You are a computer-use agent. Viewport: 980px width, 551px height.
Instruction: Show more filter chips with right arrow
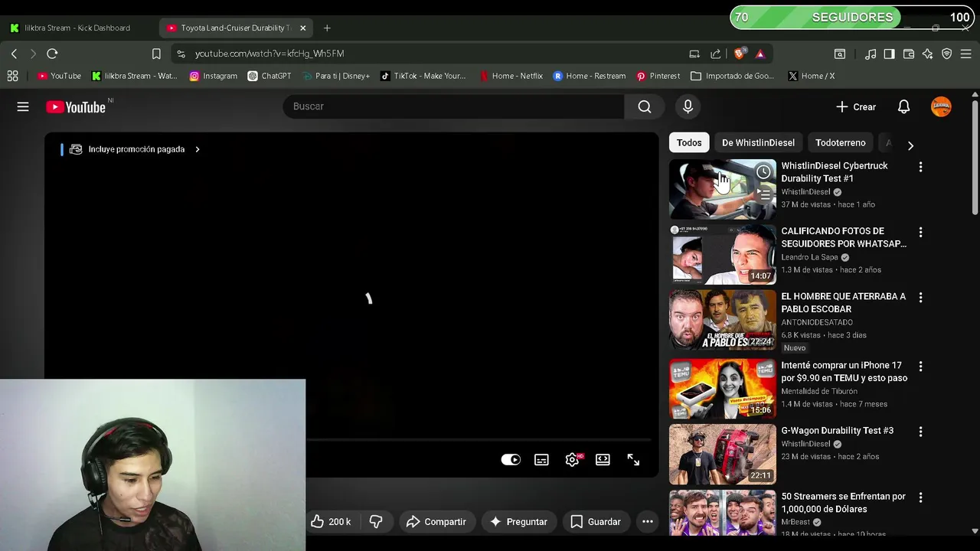[910, 145]
